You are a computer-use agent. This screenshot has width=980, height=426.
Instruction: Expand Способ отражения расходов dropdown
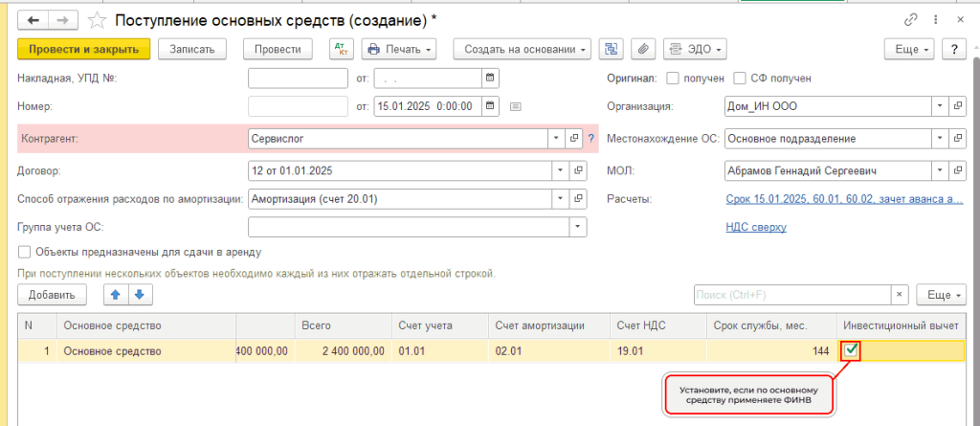click(561, 199)
